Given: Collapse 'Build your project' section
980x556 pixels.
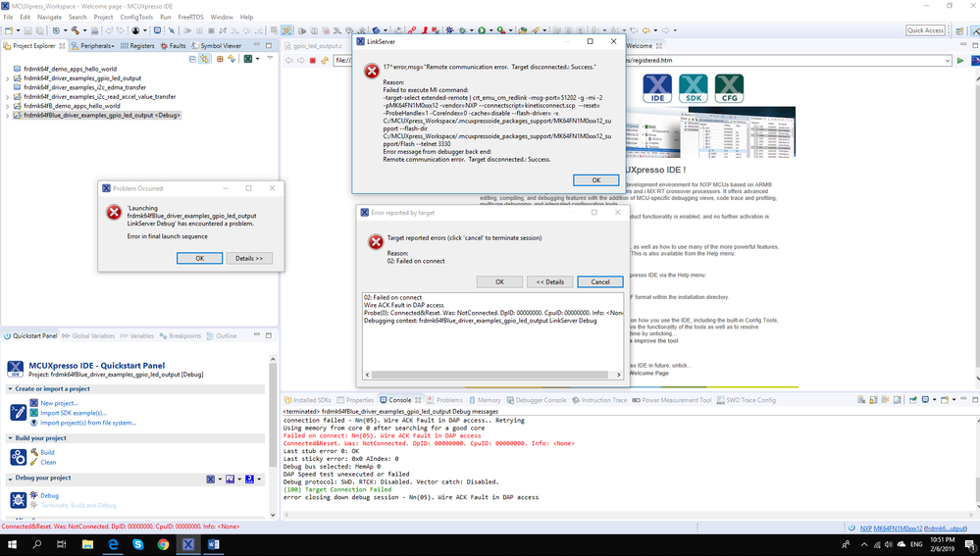Looking at the screenshot, I should [x=10, y=438].
